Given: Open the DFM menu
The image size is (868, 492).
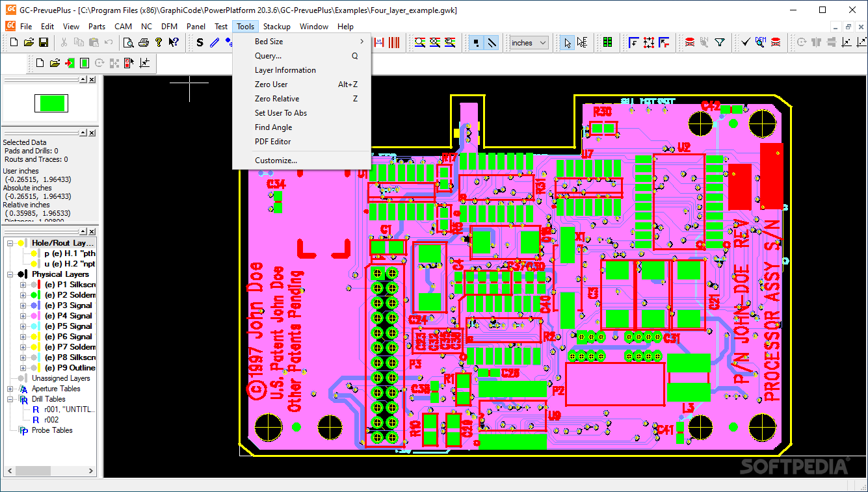Looking at the screenshot, I should click(169, 27).
